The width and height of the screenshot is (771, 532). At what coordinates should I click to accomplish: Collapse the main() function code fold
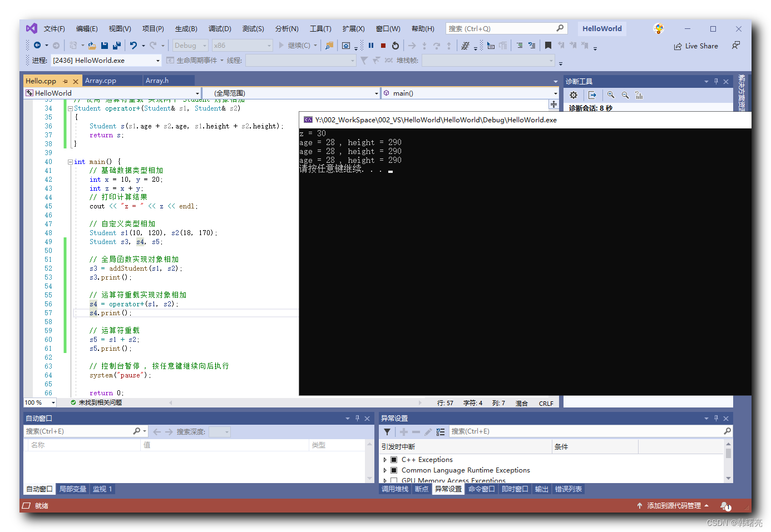pyautogui.click(x=70, y=162)
